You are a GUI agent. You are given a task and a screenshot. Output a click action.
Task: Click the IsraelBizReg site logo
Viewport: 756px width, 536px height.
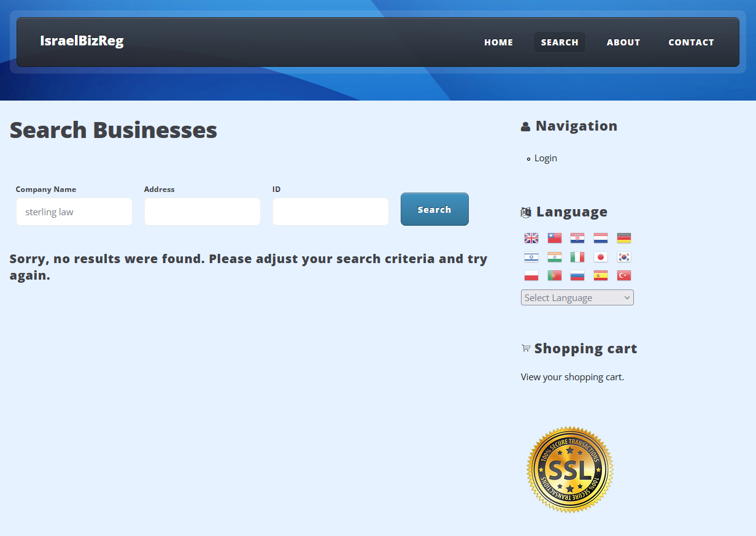(82, 41)
